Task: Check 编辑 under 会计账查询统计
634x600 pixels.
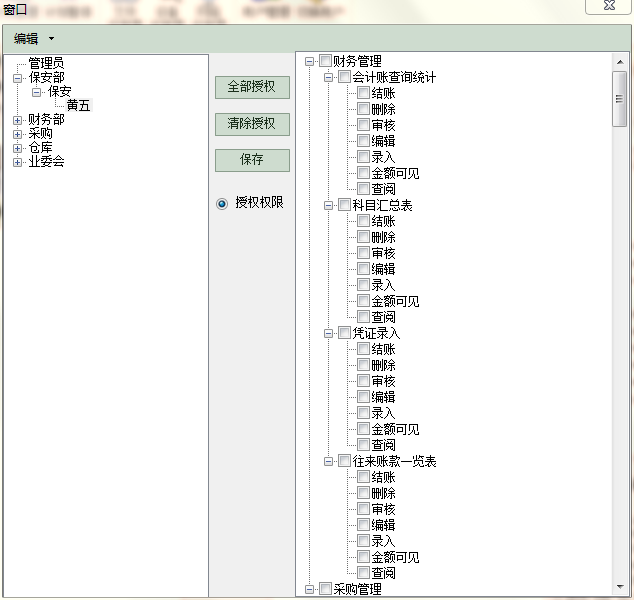Action: (x=363, y=140)
